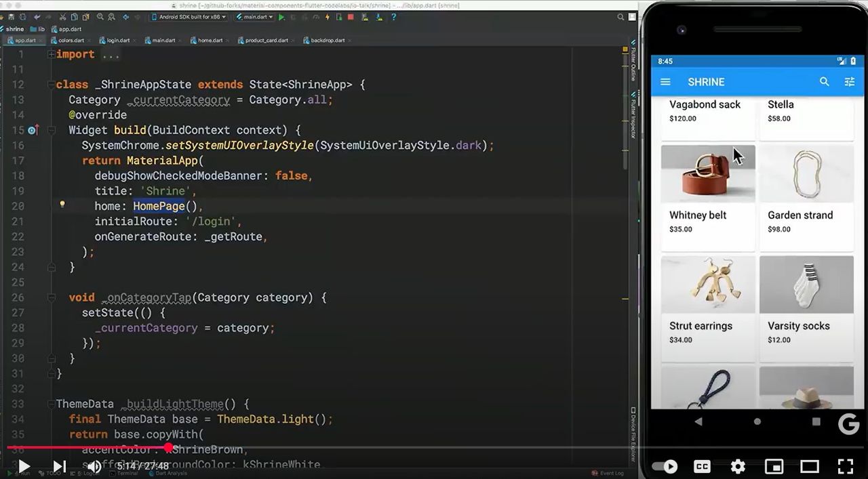Enable closed captions on the video
The image size is (868, 479).
702,466
